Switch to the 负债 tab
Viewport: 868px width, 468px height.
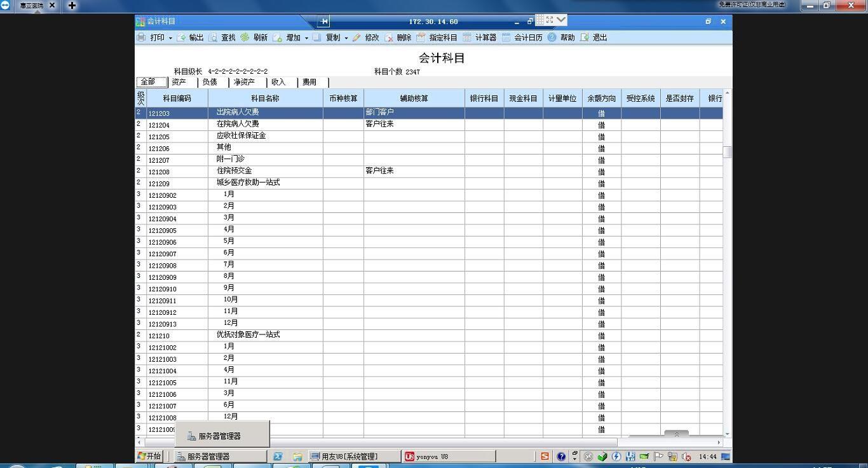click(213, 82)
